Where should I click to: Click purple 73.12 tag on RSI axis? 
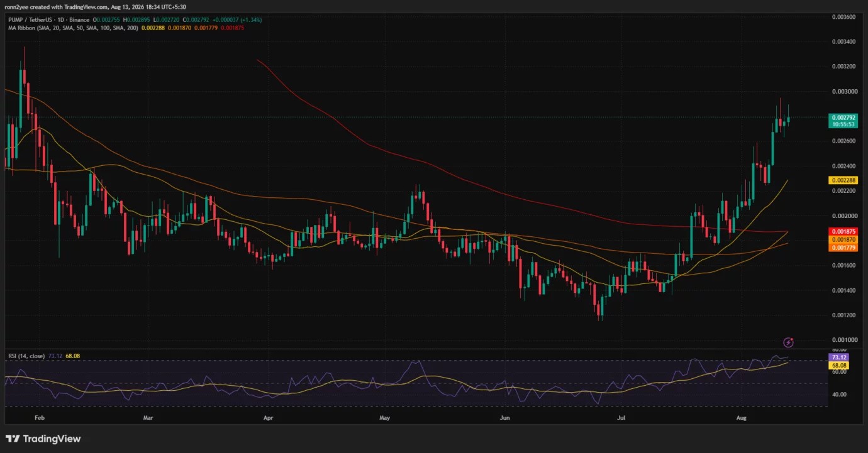coord(838,357)
